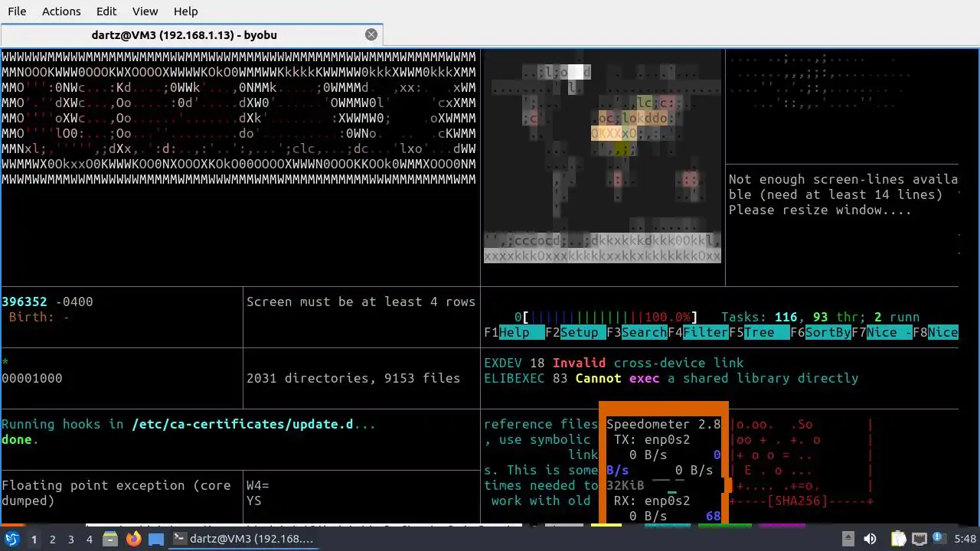Open the file manager taskbar icon
Viewport: 980px width, 551px height.
tap(110, 539)
